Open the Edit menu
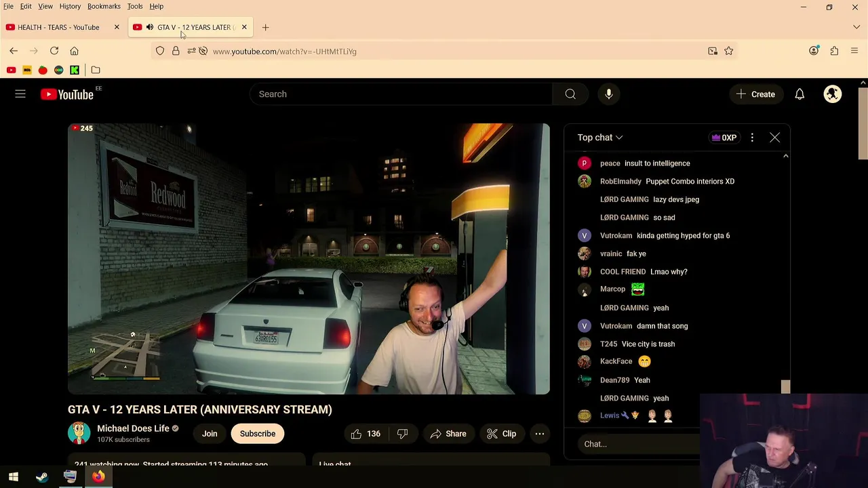The width and height of the screenshot is (868, 488). (26, 6)
